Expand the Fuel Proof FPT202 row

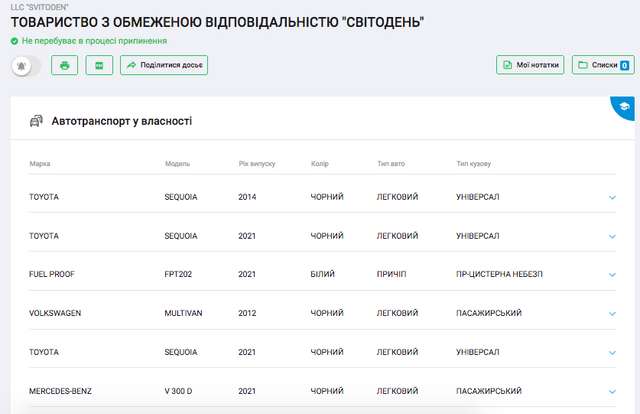pos(612,274)
